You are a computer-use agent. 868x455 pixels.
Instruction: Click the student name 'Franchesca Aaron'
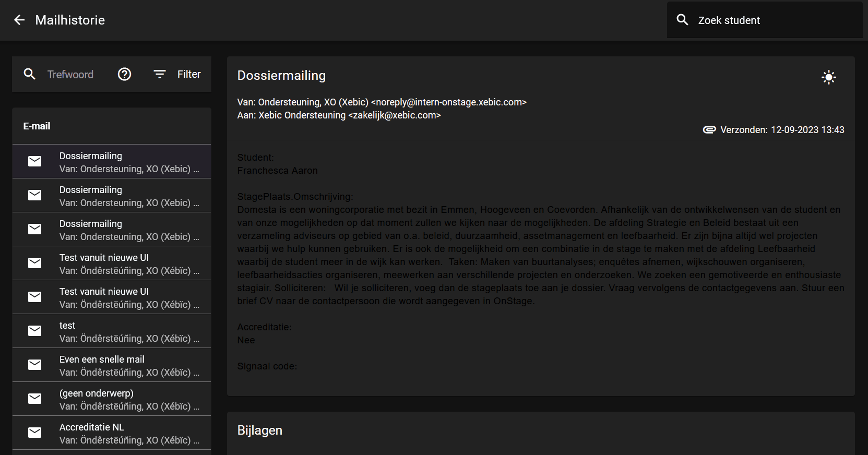(x=277, y=171)
